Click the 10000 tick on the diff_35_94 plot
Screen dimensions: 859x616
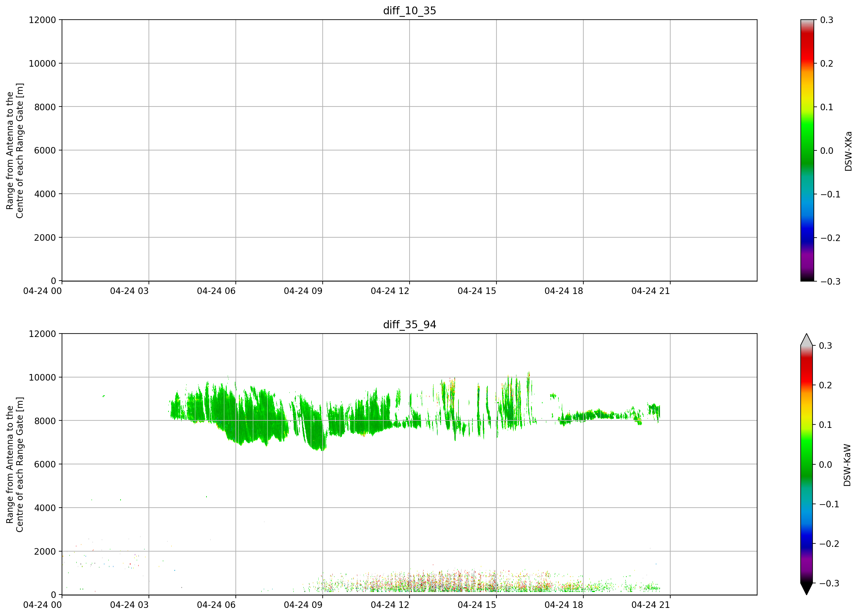(42, 377)
